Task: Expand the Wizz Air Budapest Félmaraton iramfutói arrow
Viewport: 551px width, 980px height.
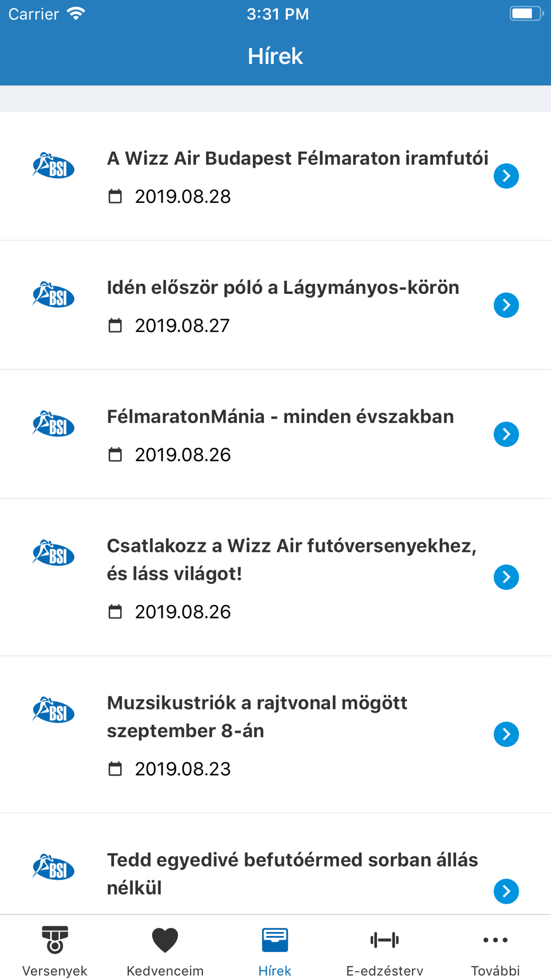Action: (506, 176)
